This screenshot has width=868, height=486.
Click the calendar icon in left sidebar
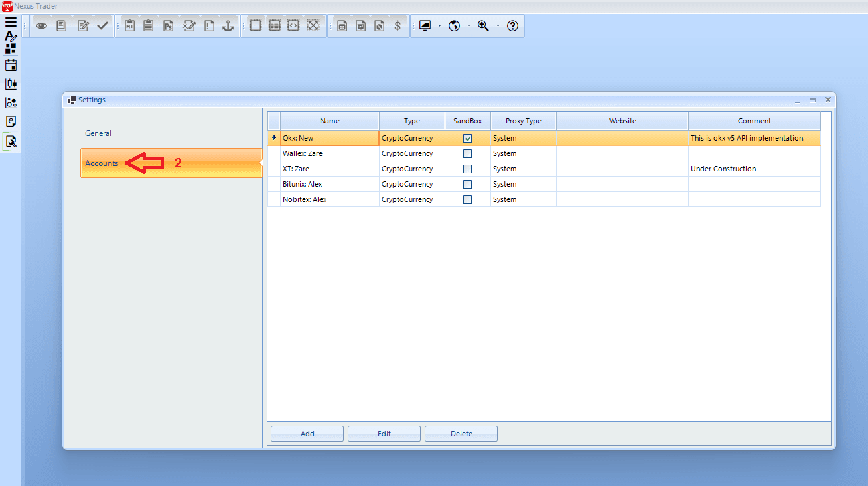pyautogui.click(x=11, y=65)
